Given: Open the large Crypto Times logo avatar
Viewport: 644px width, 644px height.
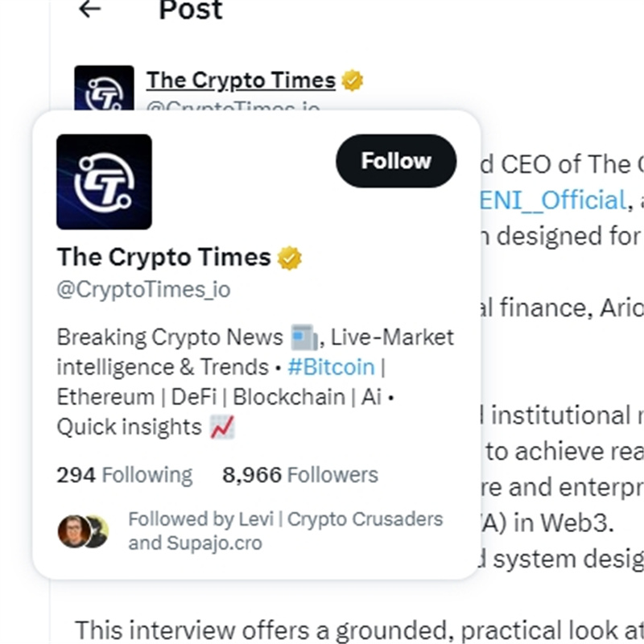Looking at the screenshot, I should click(x=104, y=182).
